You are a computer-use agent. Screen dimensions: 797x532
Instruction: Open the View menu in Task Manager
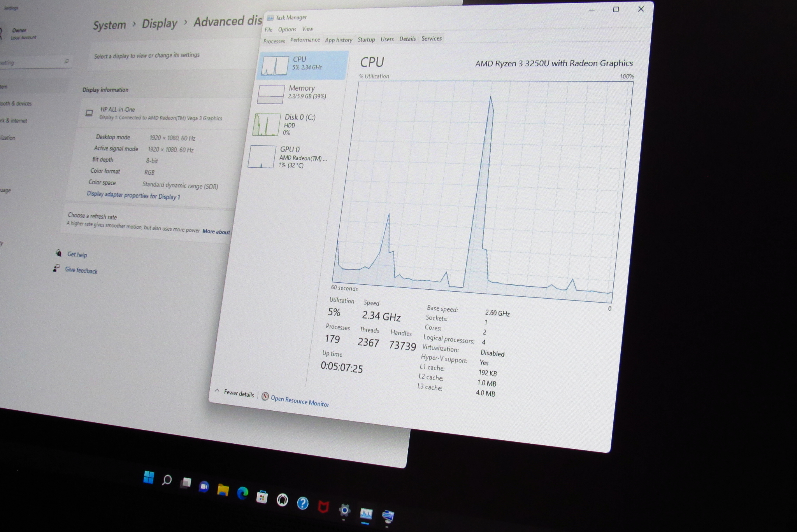(307, 29)
